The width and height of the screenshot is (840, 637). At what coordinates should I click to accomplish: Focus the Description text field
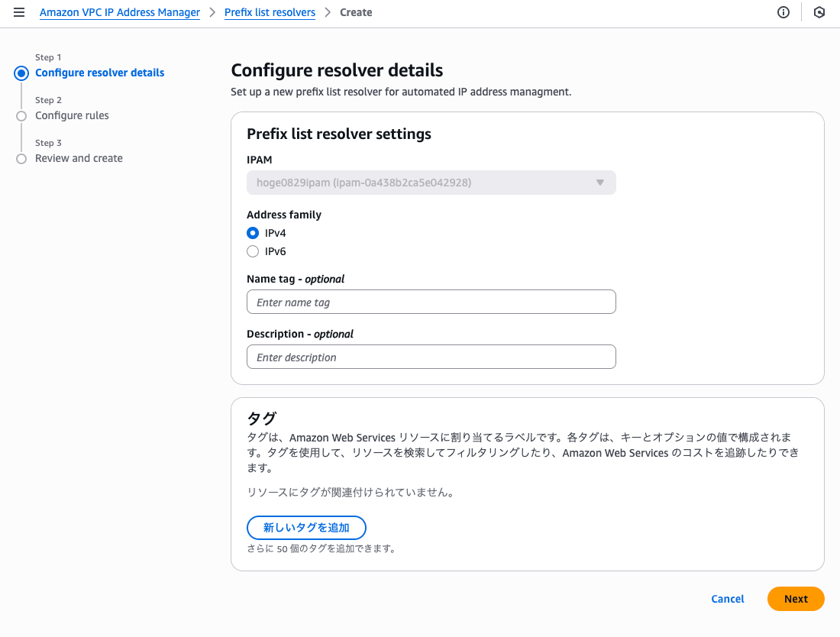[431, 357]
